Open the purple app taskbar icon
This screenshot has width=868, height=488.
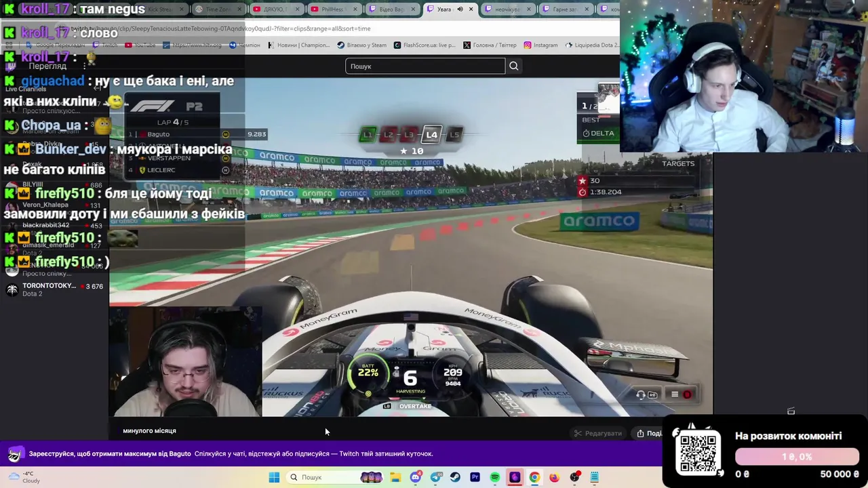(x=515, y=477)
